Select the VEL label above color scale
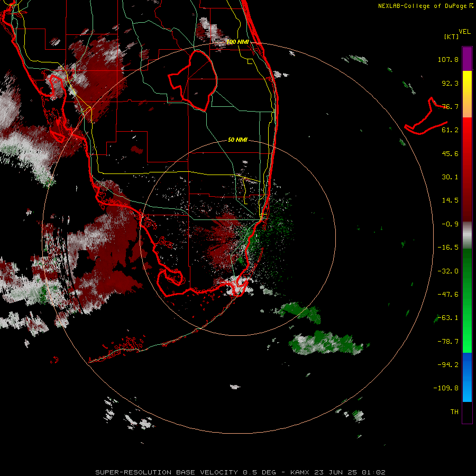Image resolution: width=476 pixels, height=476 pixels. [464, 32]
